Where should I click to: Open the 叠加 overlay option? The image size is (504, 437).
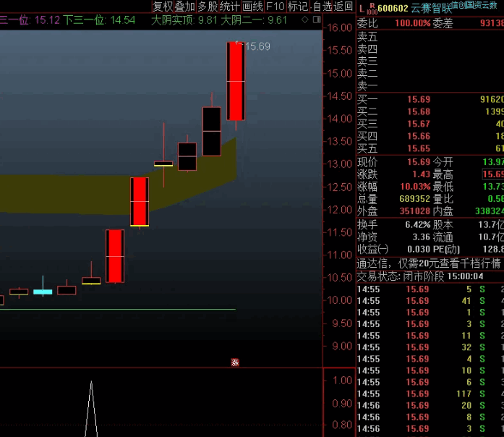click(185, 6)
